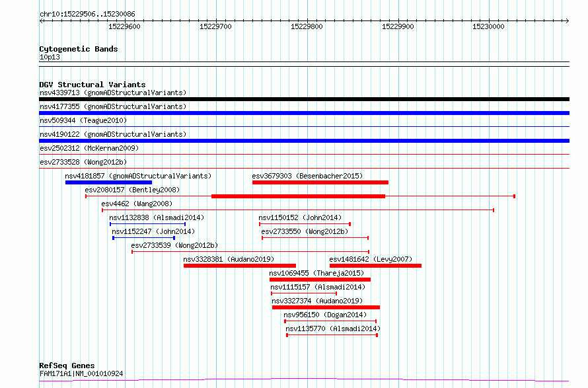Open nsv1135770 (Alsmadi2014) label
The height and width of the screenshot is (388, 588).
pyautogui.click(x=333, y=329)
